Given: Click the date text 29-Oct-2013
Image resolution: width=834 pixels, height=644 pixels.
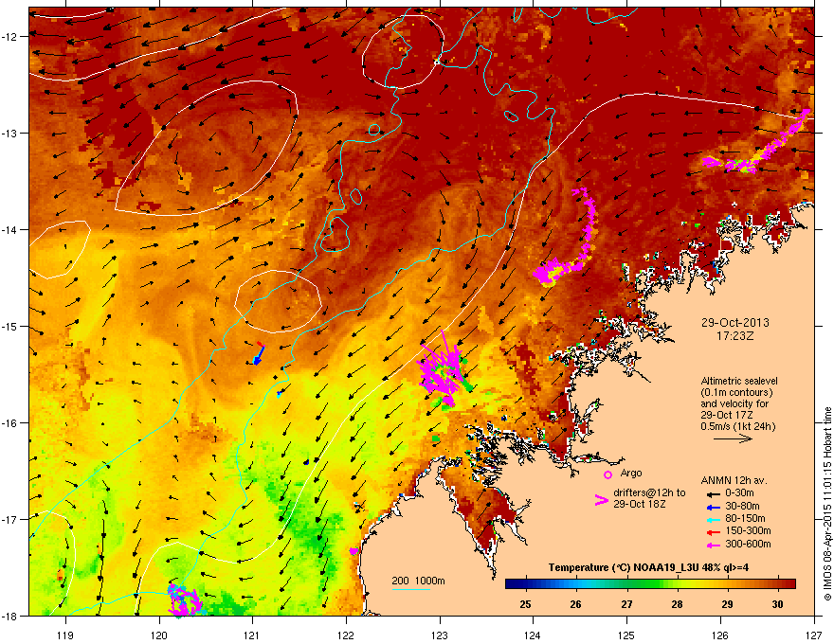Looking at the screenshot, I should tap(735, 323).
